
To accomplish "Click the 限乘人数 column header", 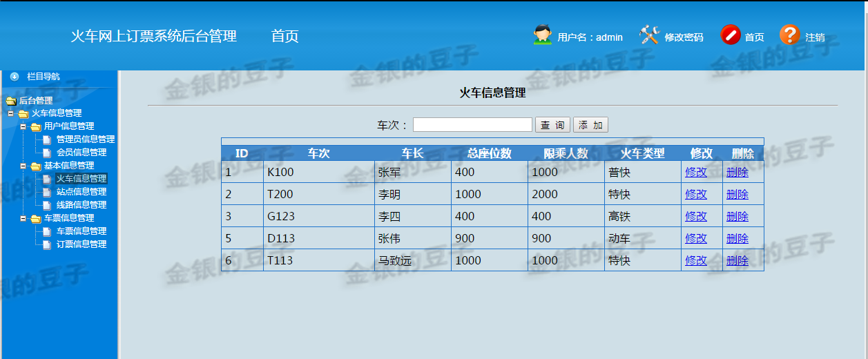I will 566,153.
